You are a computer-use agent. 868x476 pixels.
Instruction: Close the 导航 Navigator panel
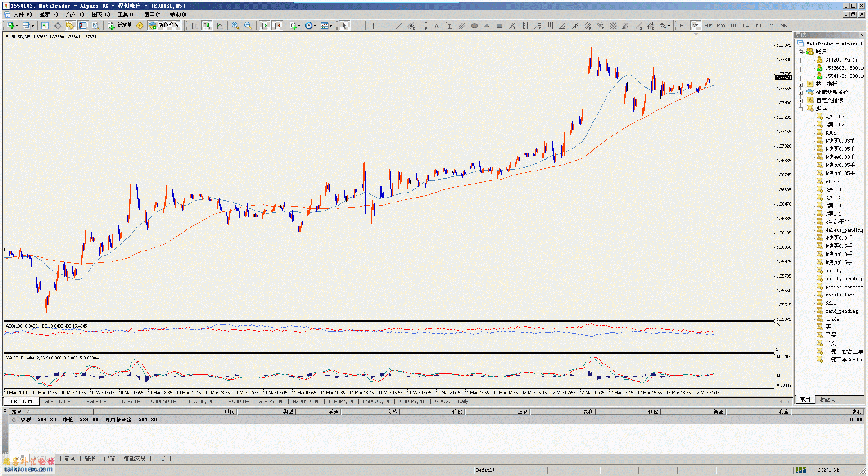tap(862, 35)
